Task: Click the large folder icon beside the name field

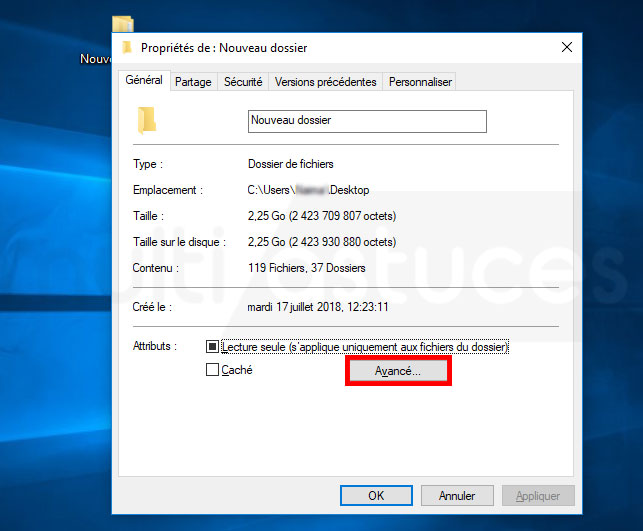Action: (x=147, y=121)
